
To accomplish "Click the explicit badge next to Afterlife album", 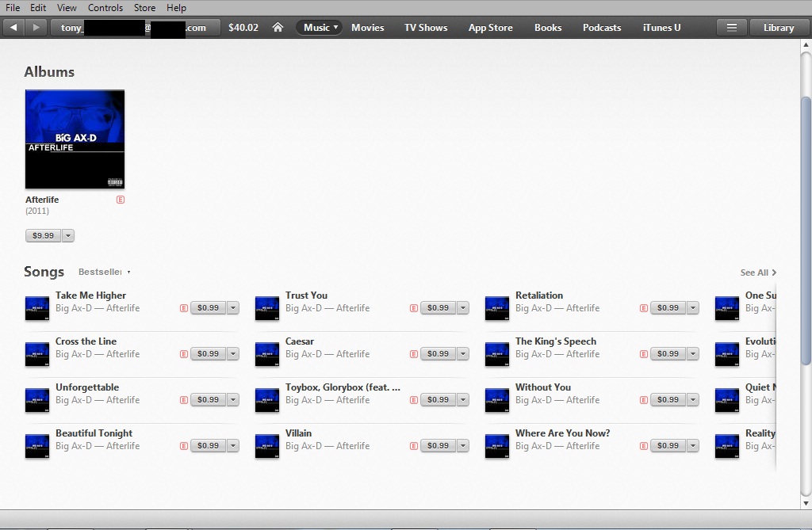I will point(121,200).
